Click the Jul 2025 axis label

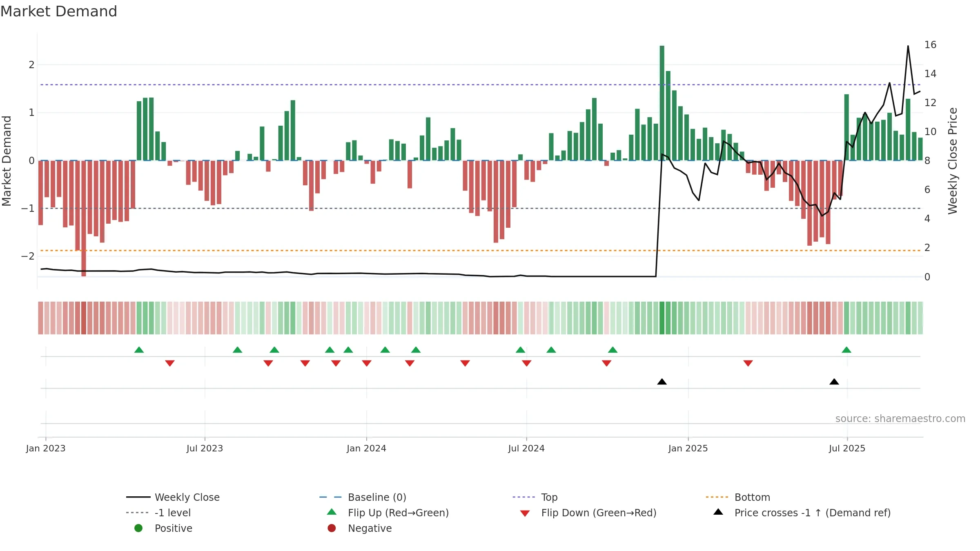[847, 449]
